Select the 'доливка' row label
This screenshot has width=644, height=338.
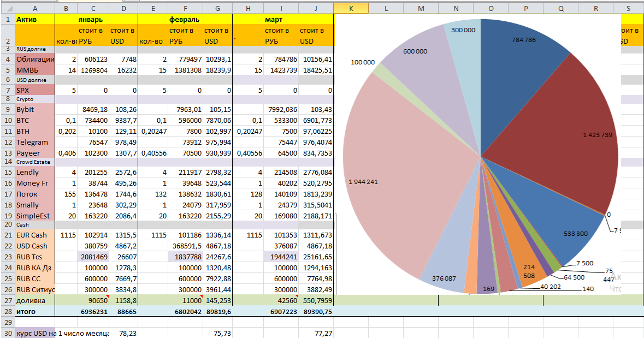tap(35, 300)
